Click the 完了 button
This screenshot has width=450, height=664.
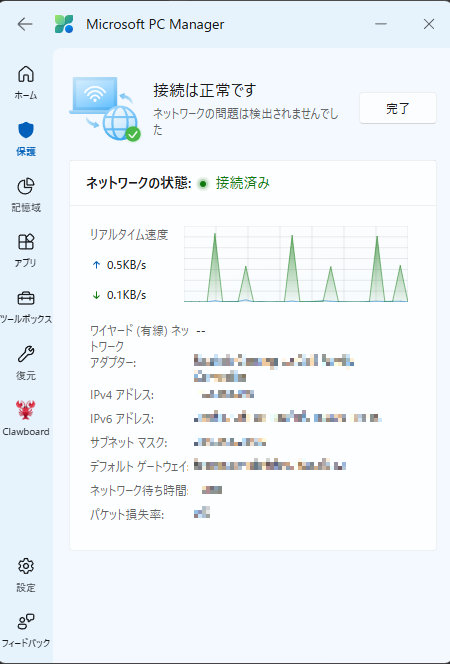coord(398,108)
